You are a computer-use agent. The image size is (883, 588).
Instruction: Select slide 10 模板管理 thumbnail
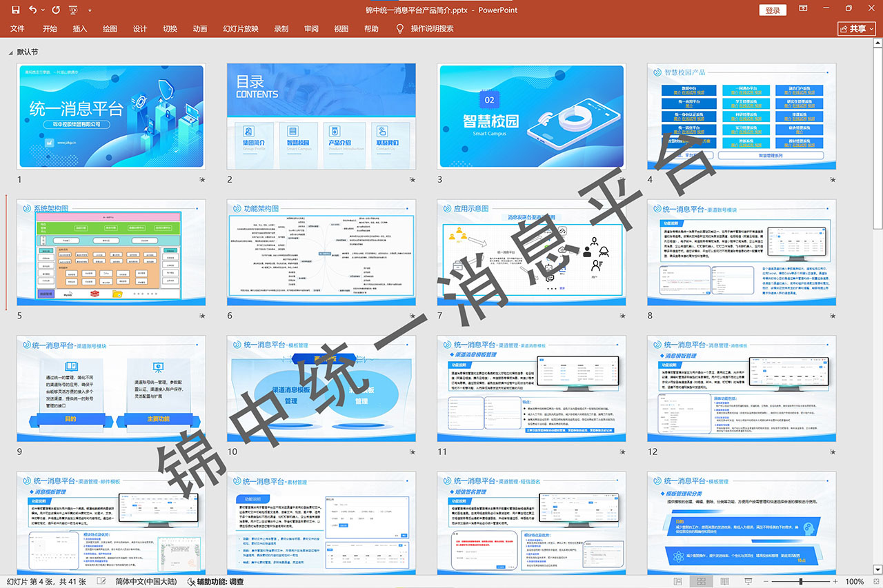coord(321,388)
